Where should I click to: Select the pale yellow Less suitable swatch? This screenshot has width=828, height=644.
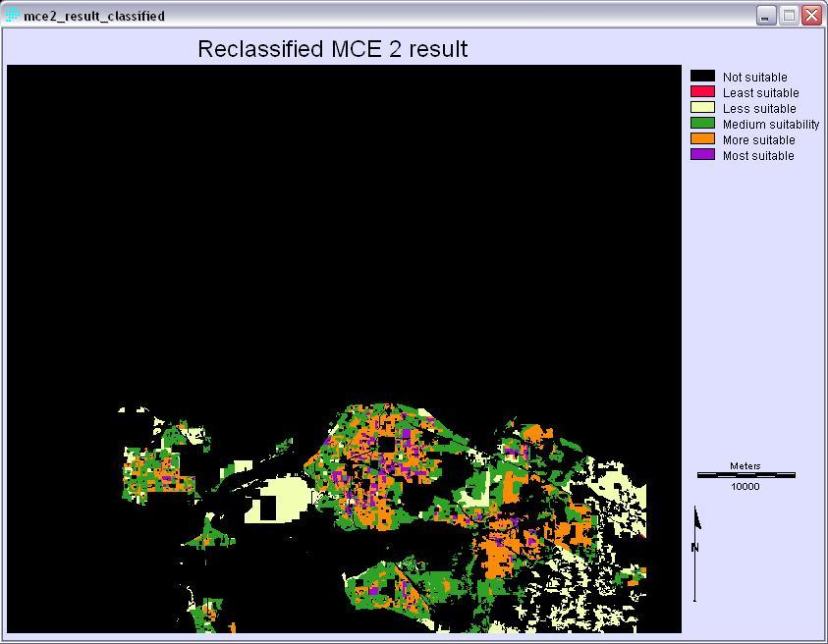[702, 108]
